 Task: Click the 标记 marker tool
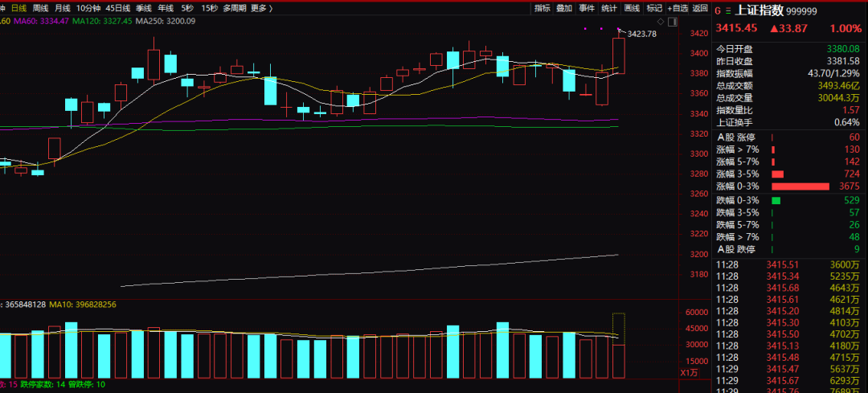tap(654, 8)
